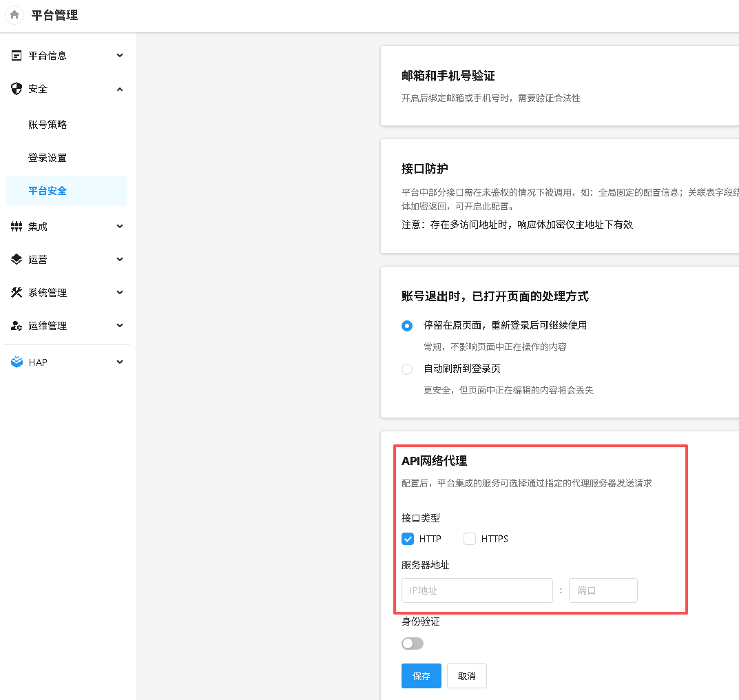
Task: Click the 安全 shield icon
Action: 17,89
